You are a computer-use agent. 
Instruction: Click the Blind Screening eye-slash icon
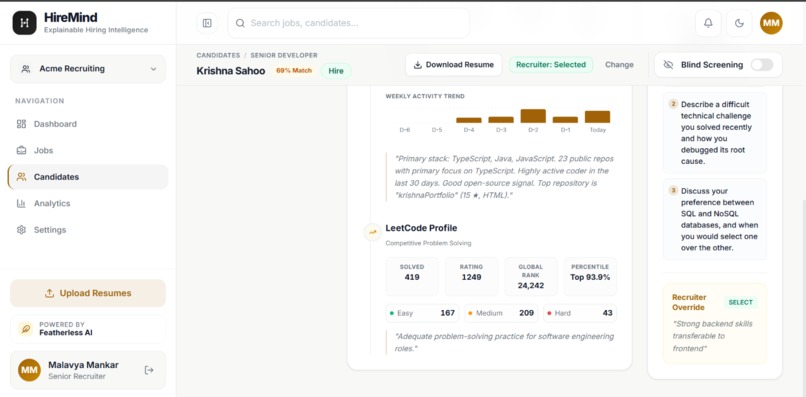668,65
